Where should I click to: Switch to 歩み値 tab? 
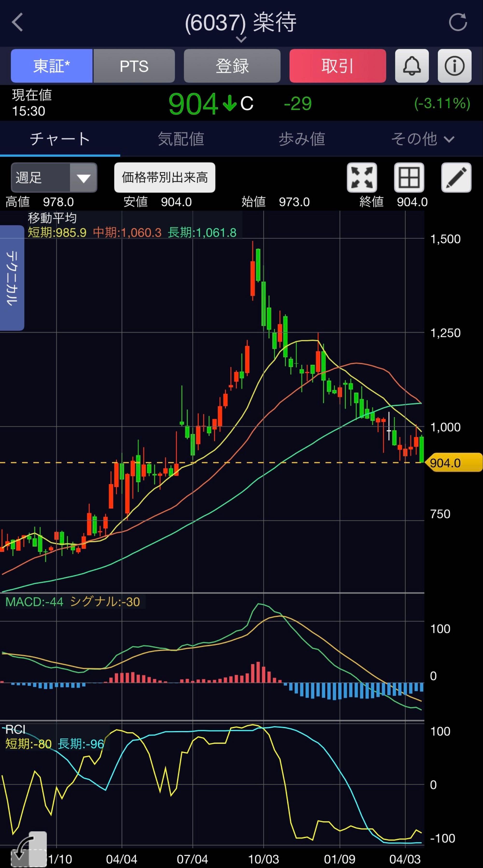point(301,139)
